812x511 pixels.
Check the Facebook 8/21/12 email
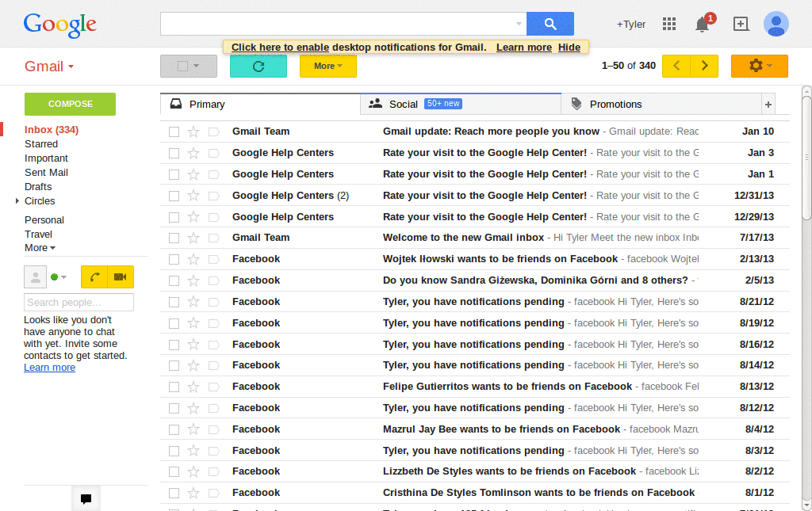174,302
